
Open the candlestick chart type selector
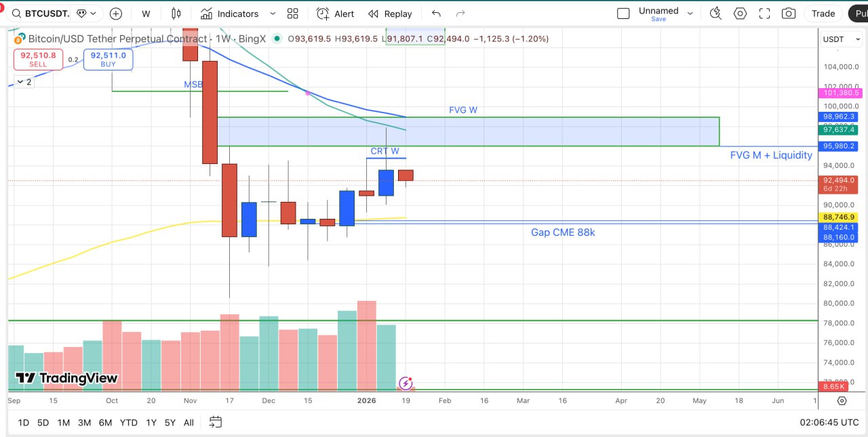tap(176, 14)
